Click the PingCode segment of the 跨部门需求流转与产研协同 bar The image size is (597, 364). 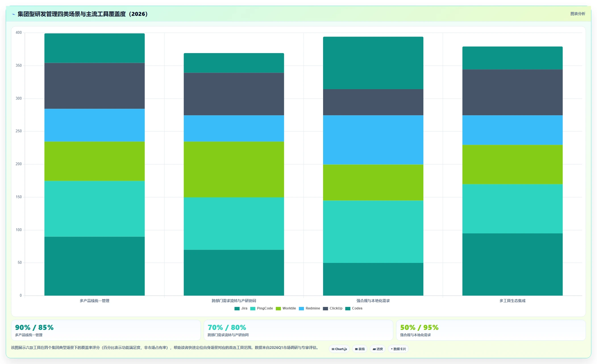pyautogui.click(x=234, y=223)
